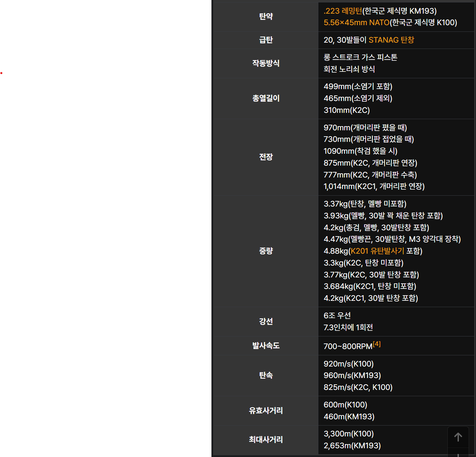The image size is (476, 457).
Task: Click the value 970mm(개머리판 폈을 때)
Action: click(365, 128)
